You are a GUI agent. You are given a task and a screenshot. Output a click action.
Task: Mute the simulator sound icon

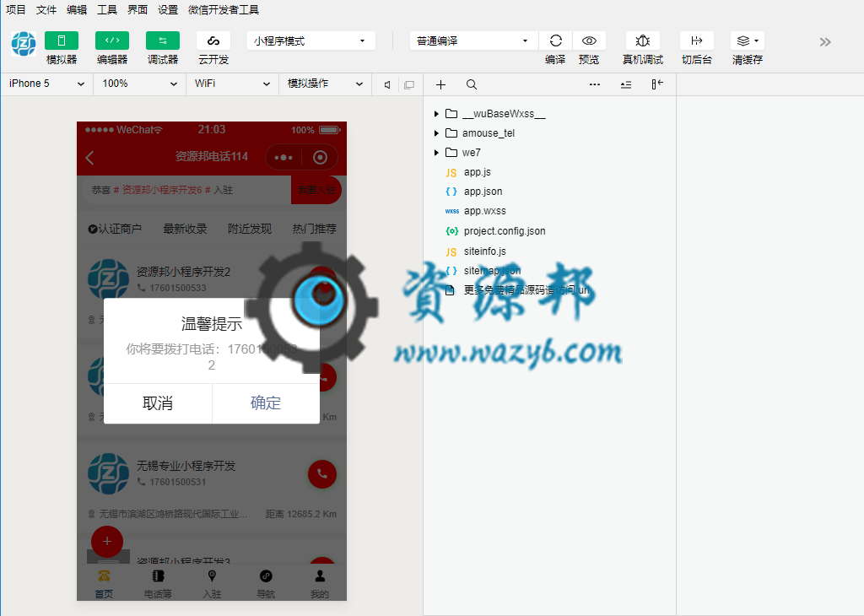pos(387,84)
